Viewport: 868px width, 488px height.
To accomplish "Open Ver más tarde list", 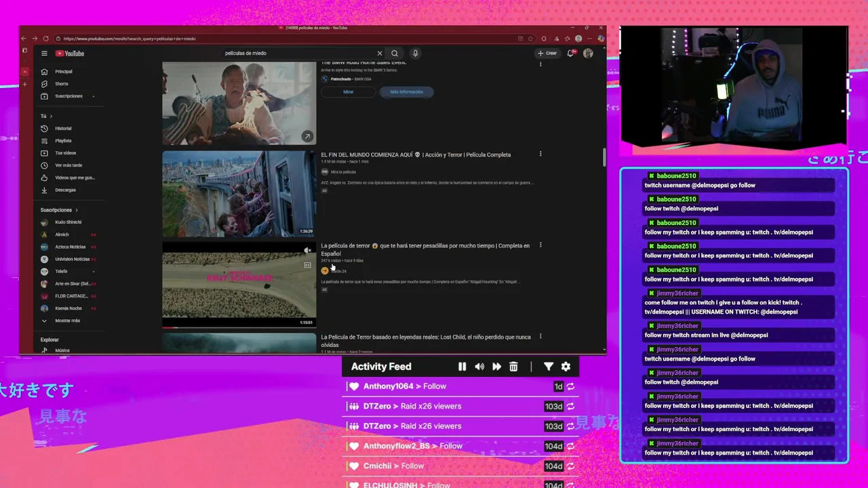I will (68, 165).
